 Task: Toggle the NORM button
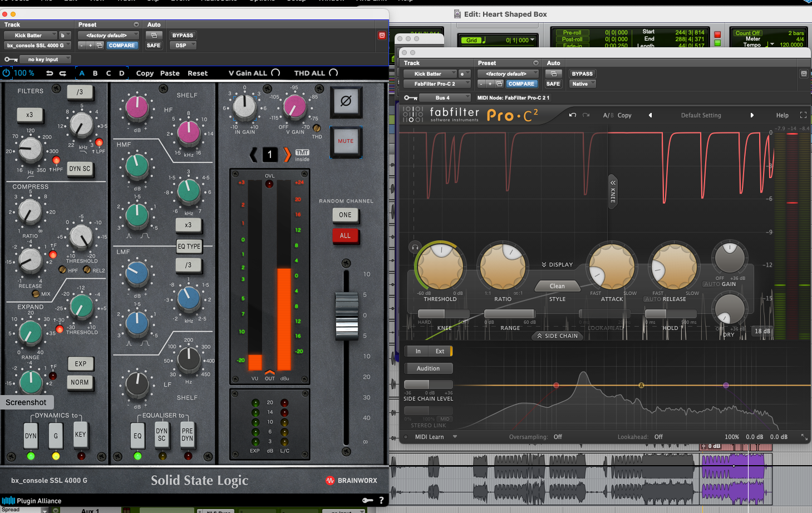80,382
